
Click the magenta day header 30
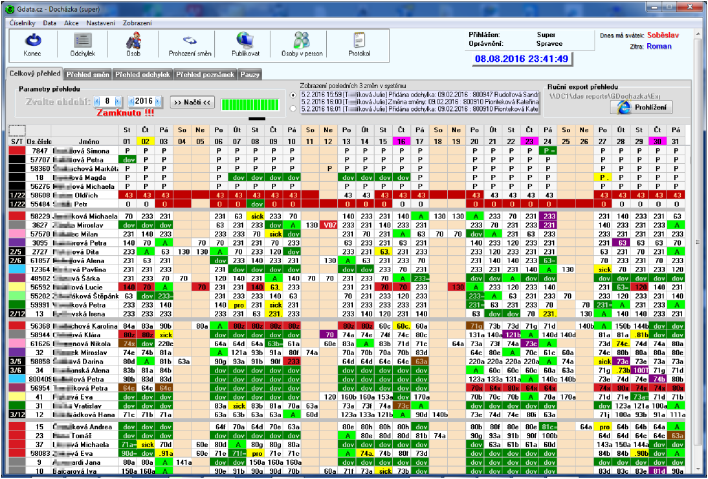(657, 141)
